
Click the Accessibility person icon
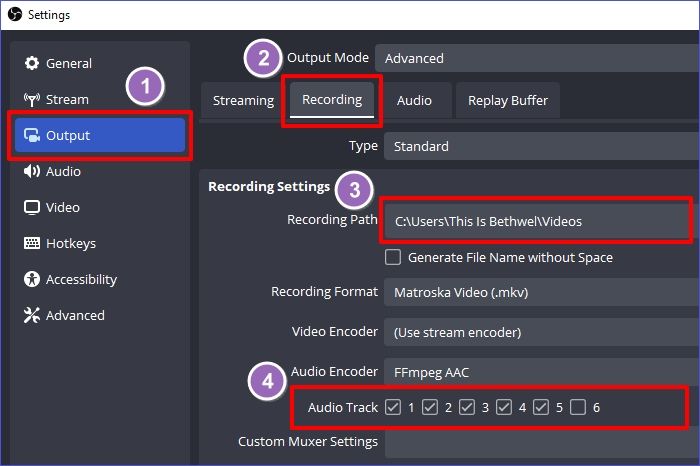(x=31, y=279)
